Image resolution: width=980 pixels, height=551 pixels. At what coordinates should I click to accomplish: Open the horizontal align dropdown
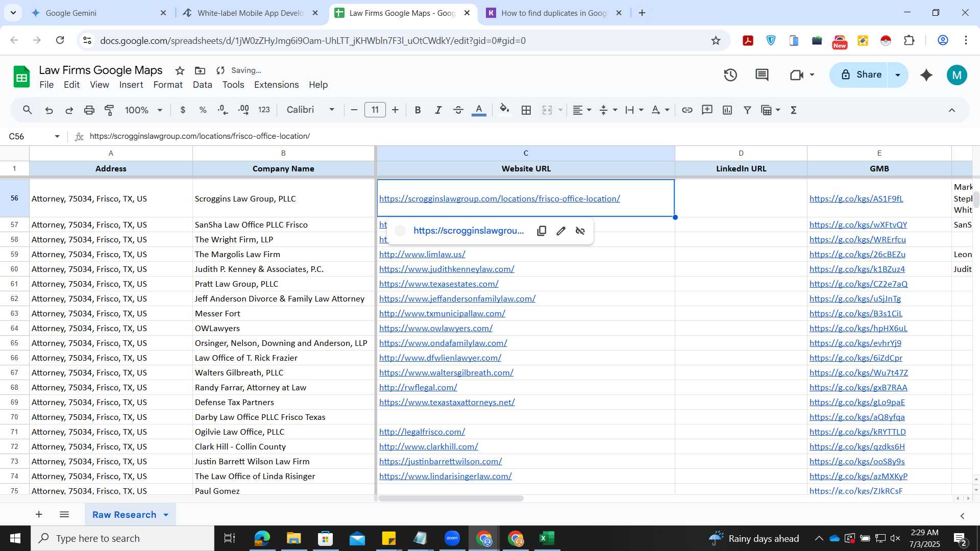(x=581, y=110)
